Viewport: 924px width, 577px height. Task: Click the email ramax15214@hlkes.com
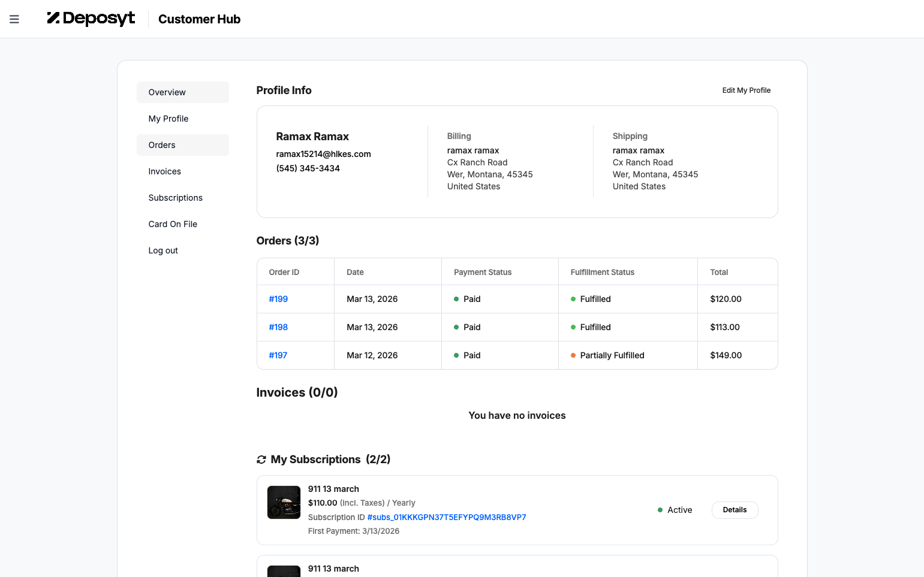[323, 154]
